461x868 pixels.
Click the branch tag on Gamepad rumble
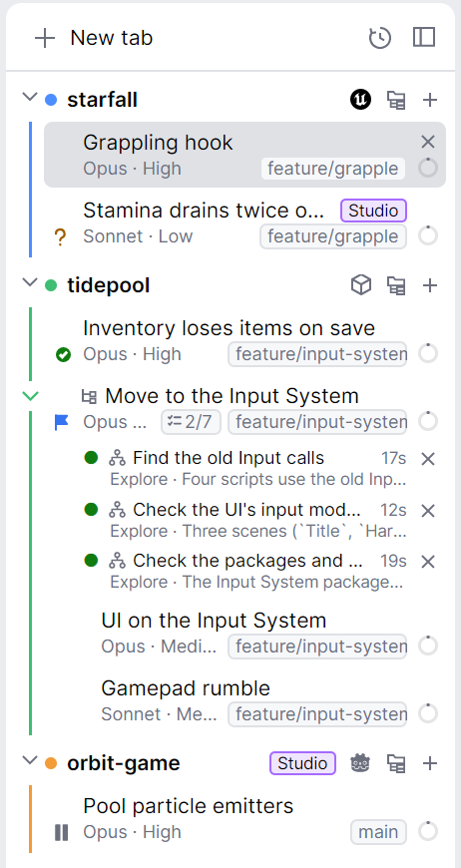pyautogui.click(x=317, y=714)
